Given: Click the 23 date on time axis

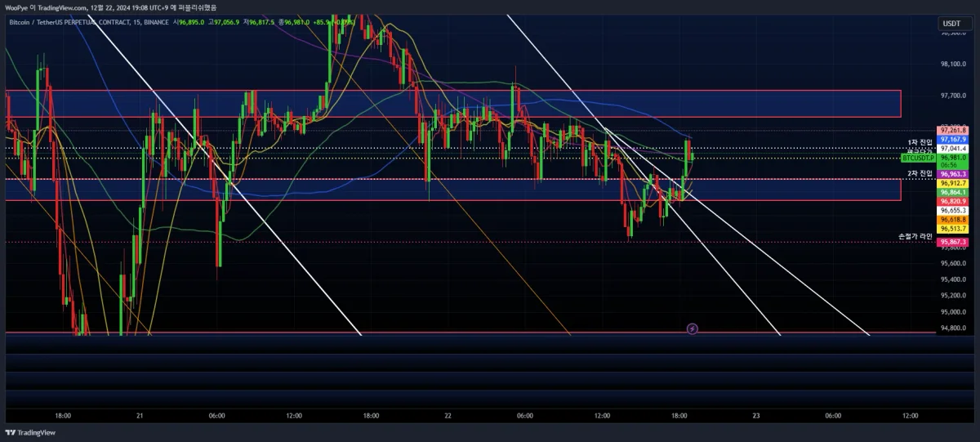Looking at the screenshot, I should click(756, 416).
